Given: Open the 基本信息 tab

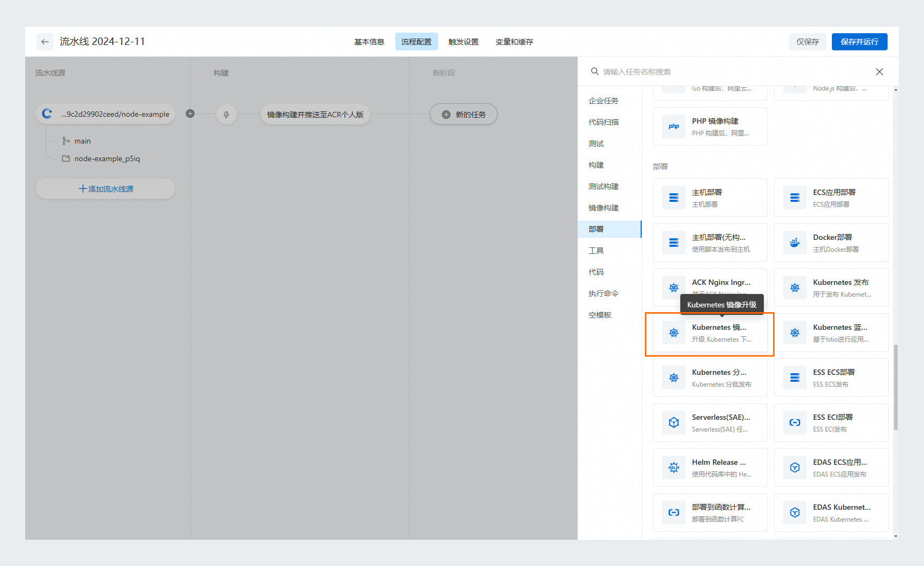Looking at the screenshot, I should click(369, 42).
